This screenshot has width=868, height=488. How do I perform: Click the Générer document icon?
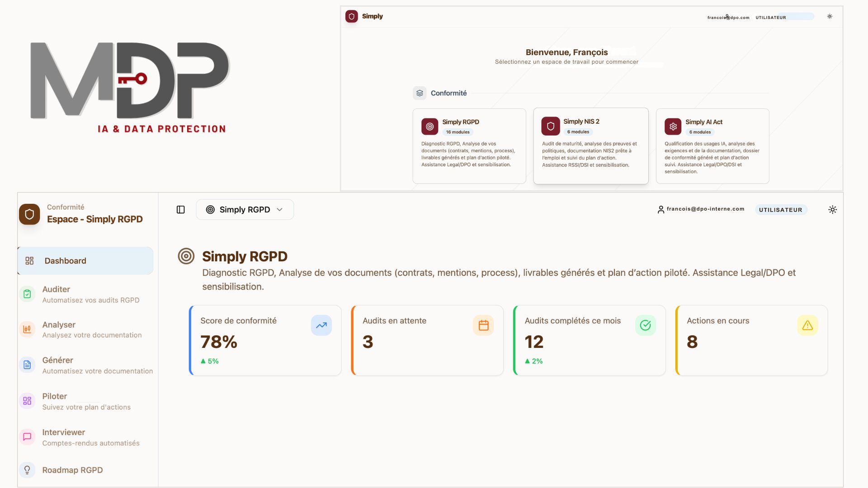pyautogui.click(x=27, y=365)
